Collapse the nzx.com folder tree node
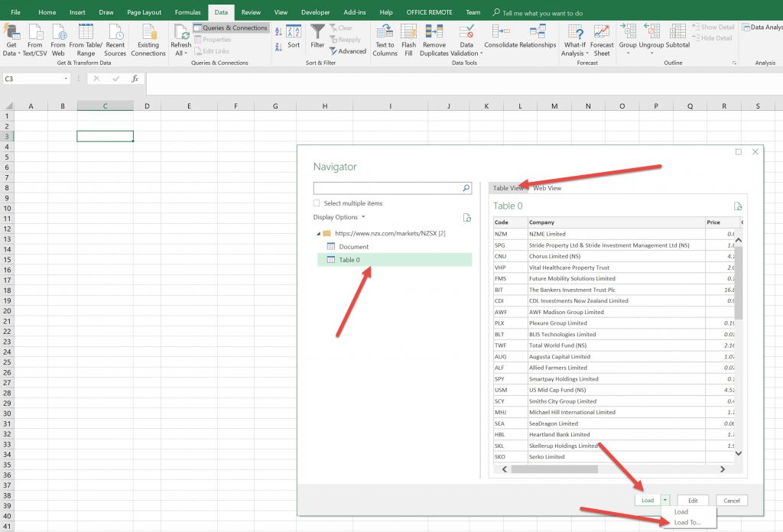 pyautogui.click(x=318, y=233)
